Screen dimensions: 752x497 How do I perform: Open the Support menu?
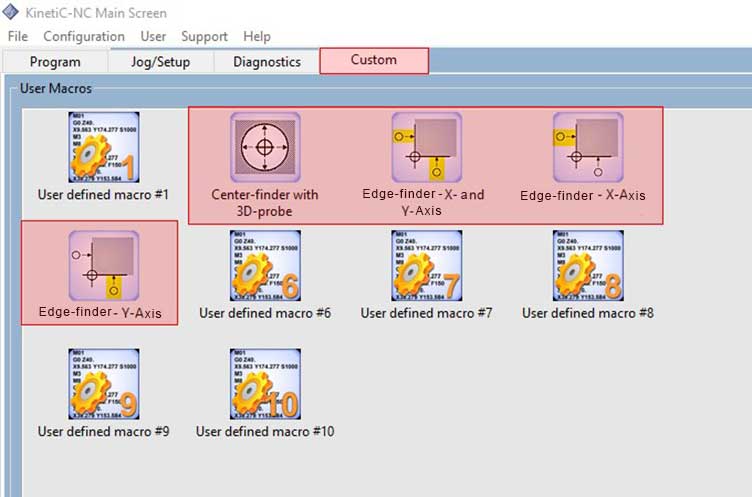pyautogui.click(x=204, y=36)
